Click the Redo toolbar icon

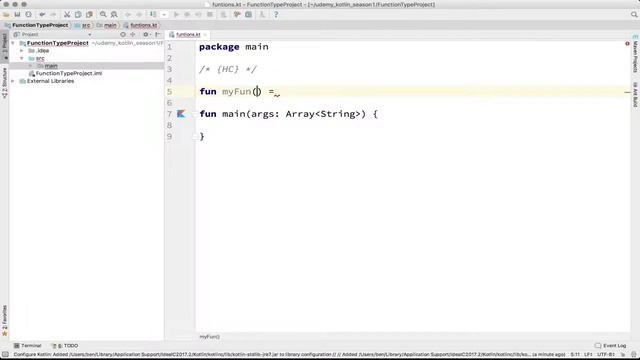point(53,15)
